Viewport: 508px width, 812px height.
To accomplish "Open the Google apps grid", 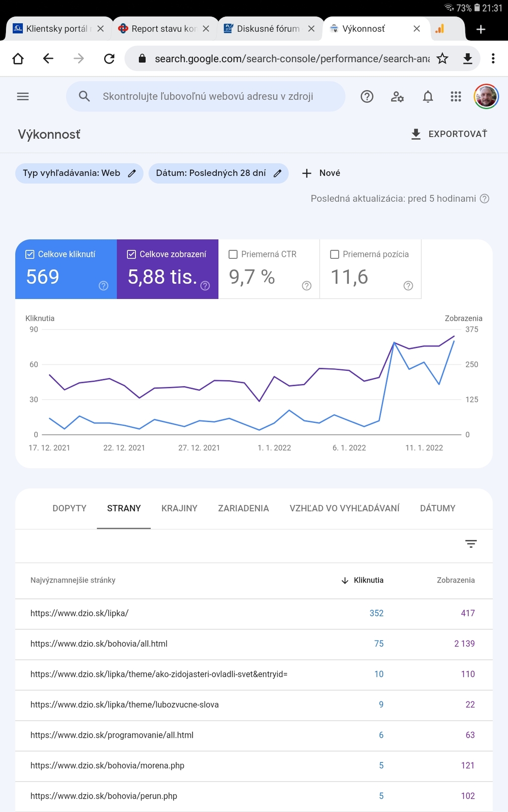I will click(x=455, y=97).
